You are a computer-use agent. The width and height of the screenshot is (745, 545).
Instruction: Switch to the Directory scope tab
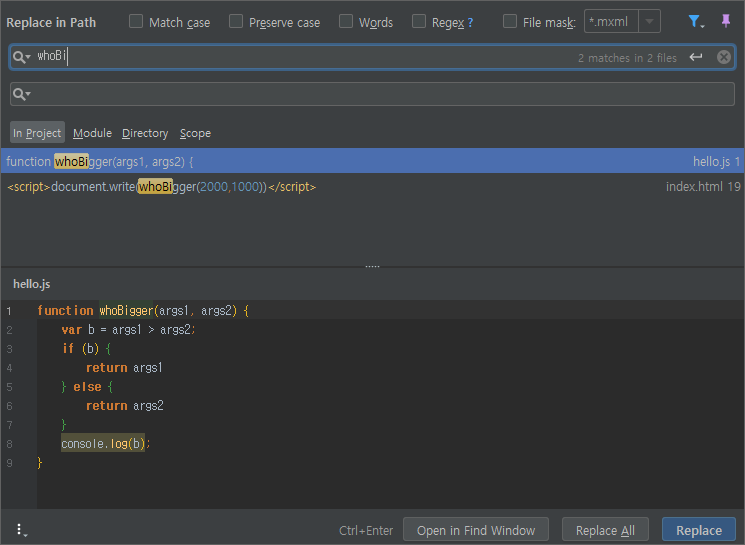click(145, 133)
